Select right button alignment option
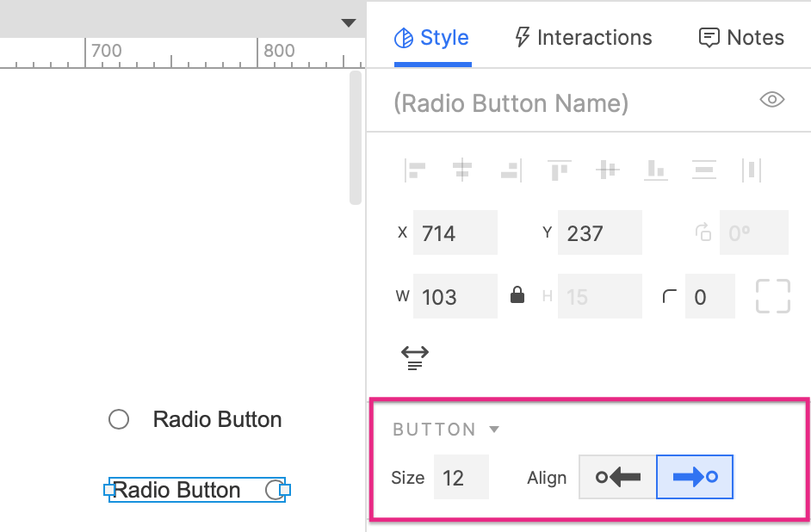Screen dimensions: 811x532 695,477
